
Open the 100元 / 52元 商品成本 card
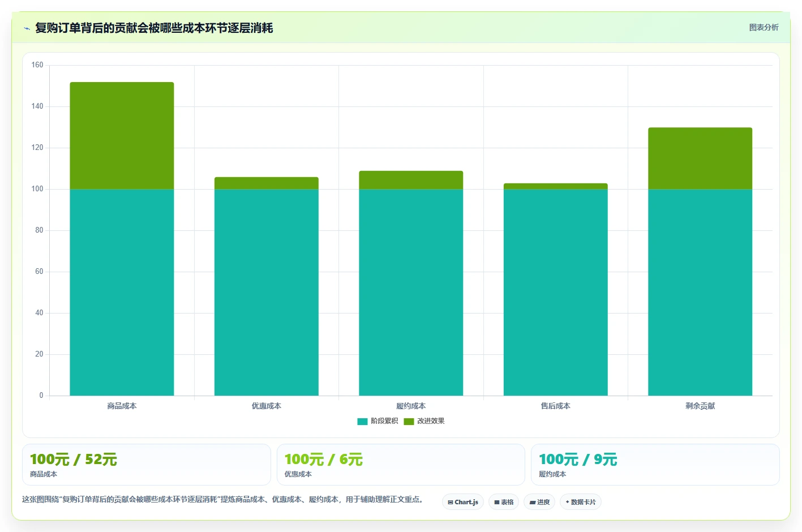pyautogui.click(x=147, y=465)
